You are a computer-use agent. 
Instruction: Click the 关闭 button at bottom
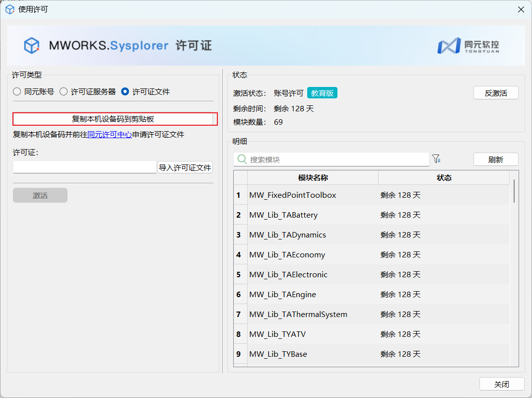click(x=501, y=384)
